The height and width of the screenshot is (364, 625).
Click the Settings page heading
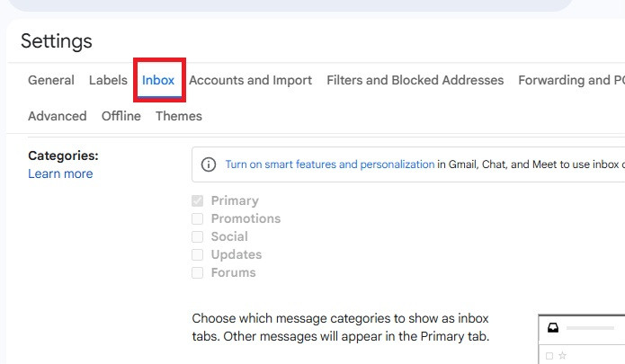coord(56,41)
